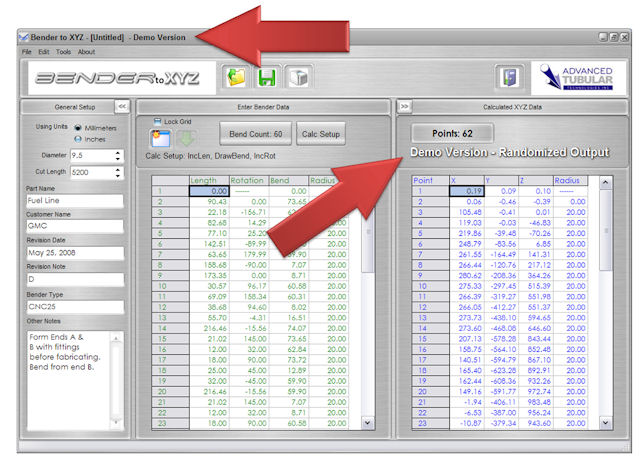Open the Tools menu
The height and width of the screenshot is (463, 640).
63,51
